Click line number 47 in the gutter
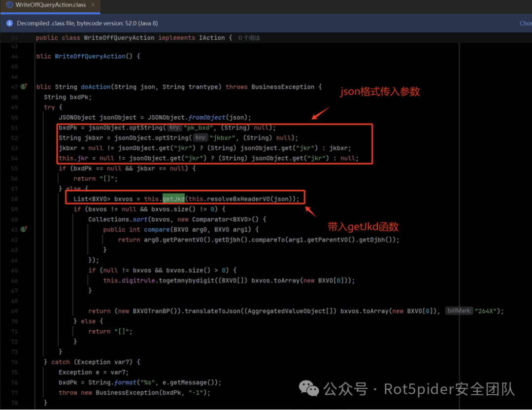 (x=14, y=87)
